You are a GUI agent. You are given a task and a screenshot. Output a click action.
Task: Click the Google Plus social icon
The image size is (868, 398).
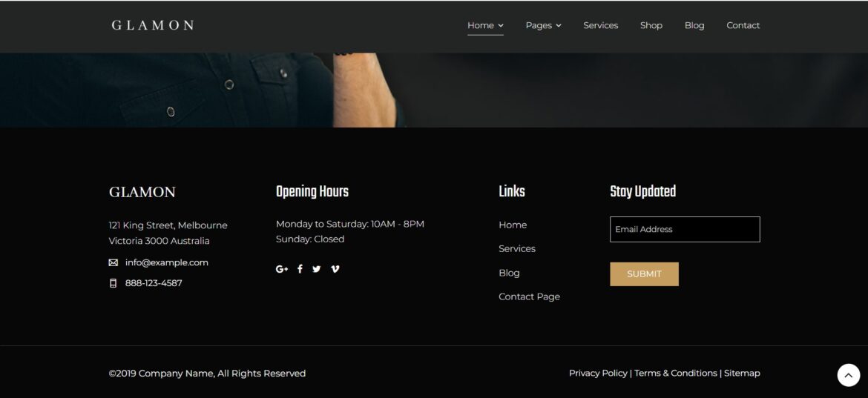[282, 269]
